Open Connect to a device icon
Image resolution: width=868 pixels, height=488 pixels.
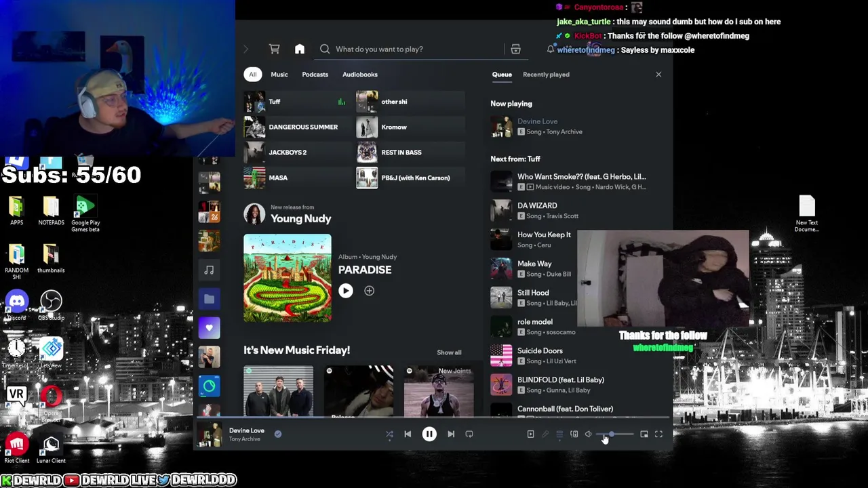click(x=574, y=434)
